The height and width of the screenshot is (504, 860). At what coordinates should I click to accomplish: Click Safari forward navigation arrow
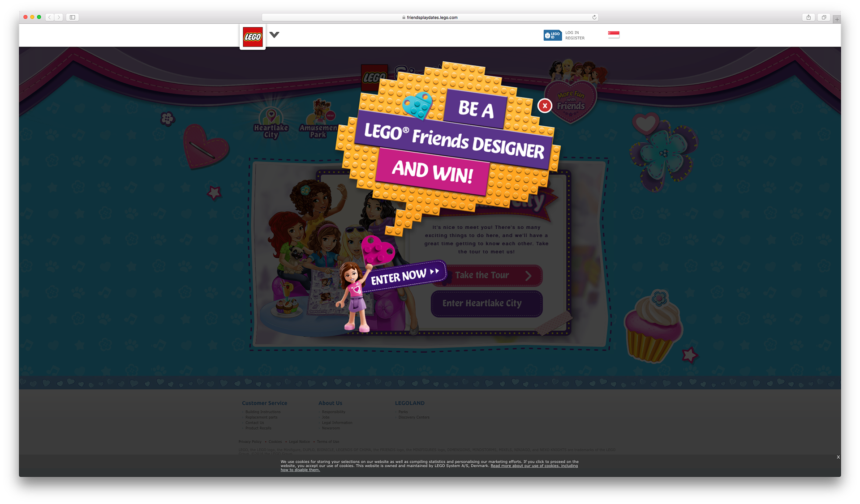(x=59, y=17)
